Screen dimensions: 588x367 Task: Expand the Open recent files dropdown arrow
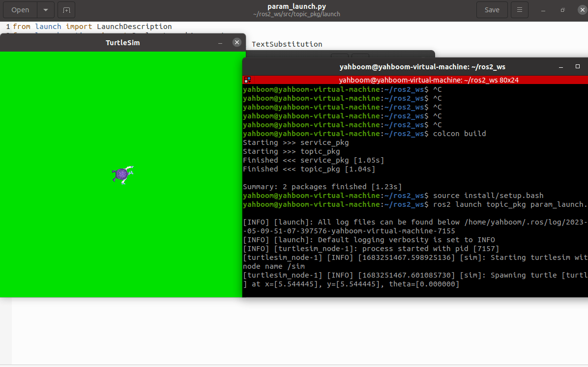(46, 10)
